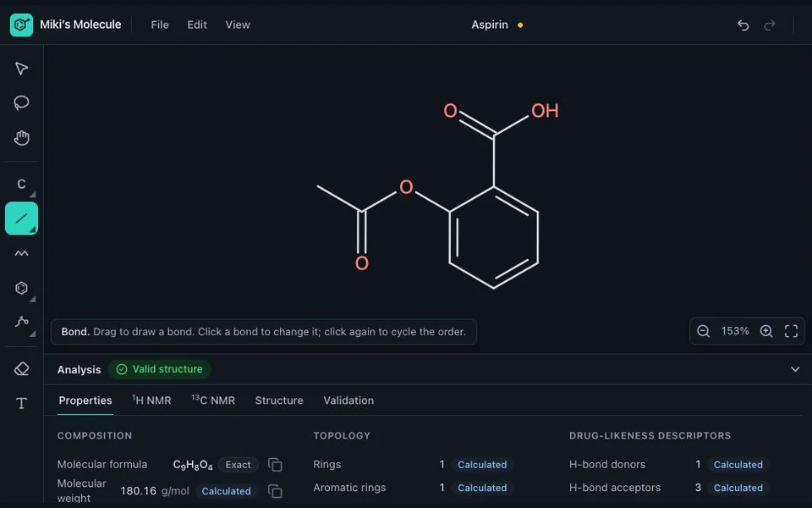
Task: Select the arrow selection tool
Action: tap(21, 69)
